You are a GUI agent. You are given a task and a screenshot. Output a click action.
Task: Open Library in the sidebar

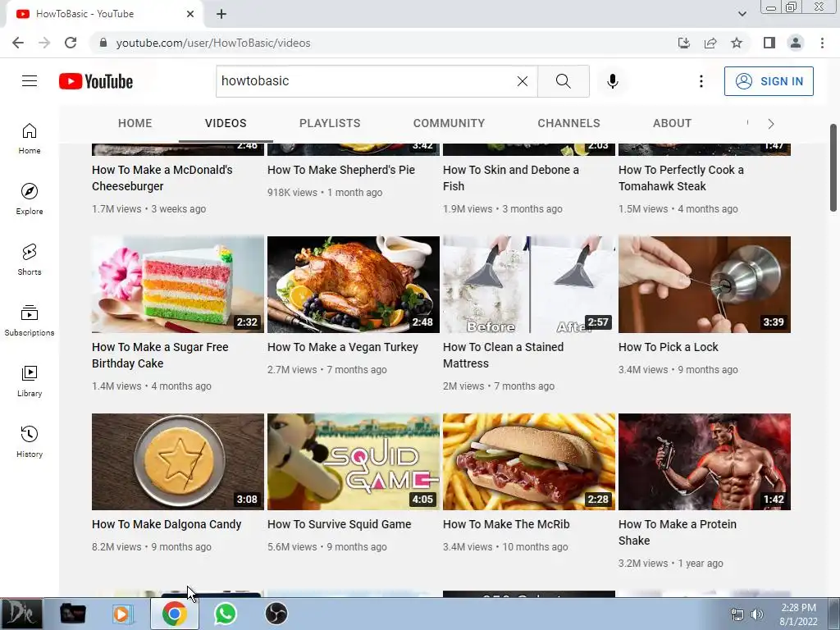pyautogui.click(x=30, y=381)
